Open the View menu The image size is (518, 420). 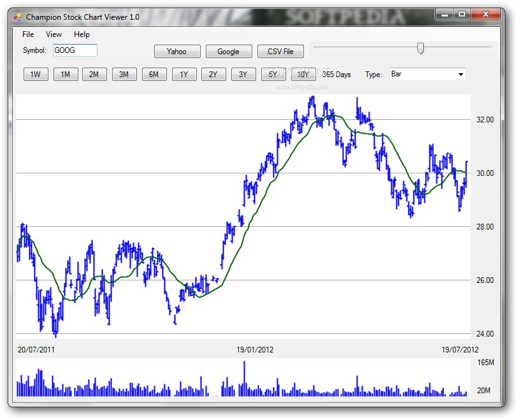tap(54, 34)
